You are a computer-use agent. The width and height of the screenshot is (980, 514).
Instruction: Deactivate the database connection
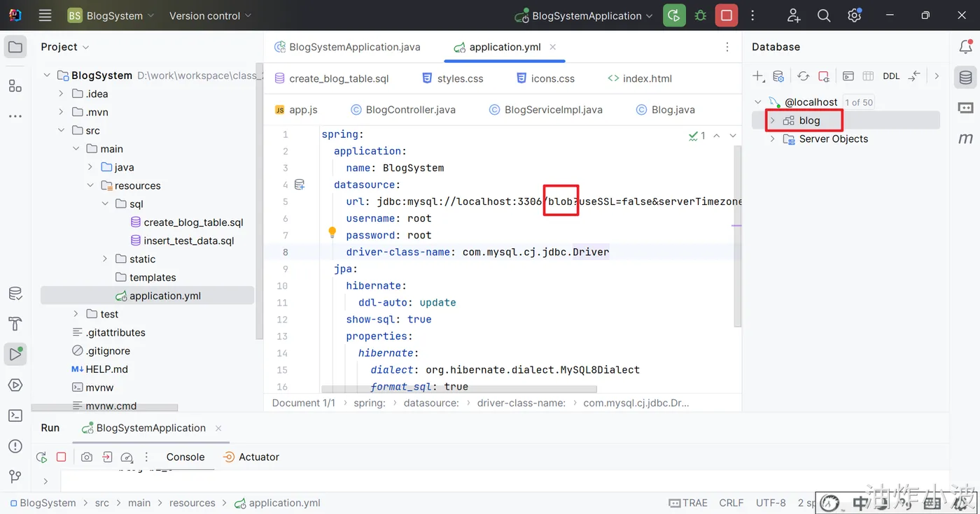coord(824,76)
